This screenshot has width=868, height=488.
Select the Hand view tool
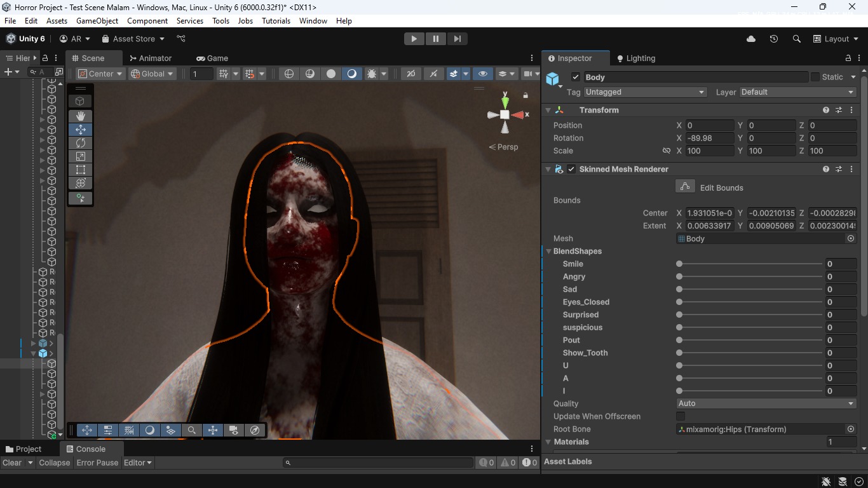tap(80, 116)
